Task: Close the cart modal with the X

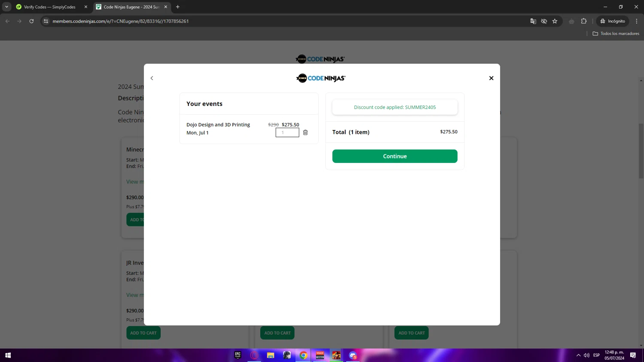Action: (491, 78)
